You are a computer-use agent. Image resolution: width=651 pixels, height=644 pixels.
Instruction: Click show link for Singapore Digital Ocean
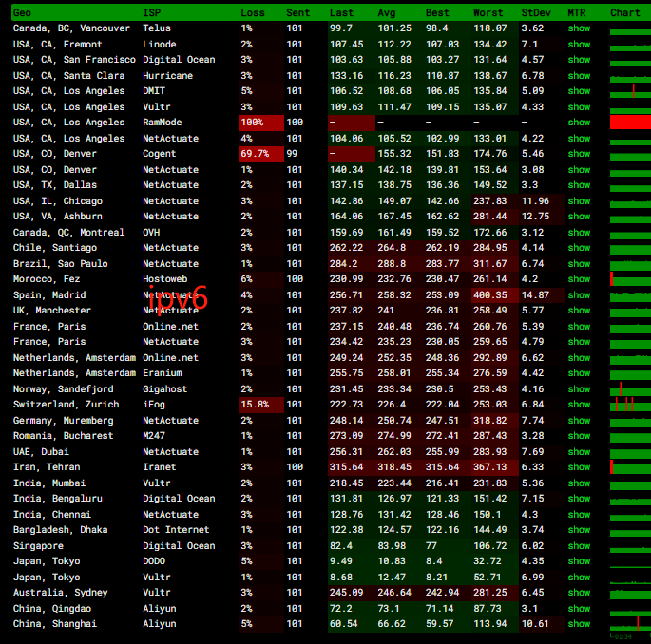[579, 546]
